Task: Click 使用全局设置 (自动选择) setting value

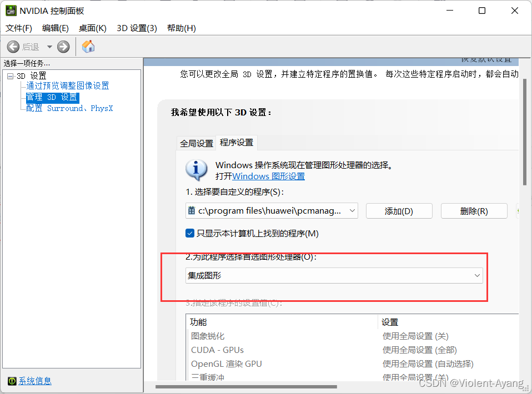Action: point(428,364)
